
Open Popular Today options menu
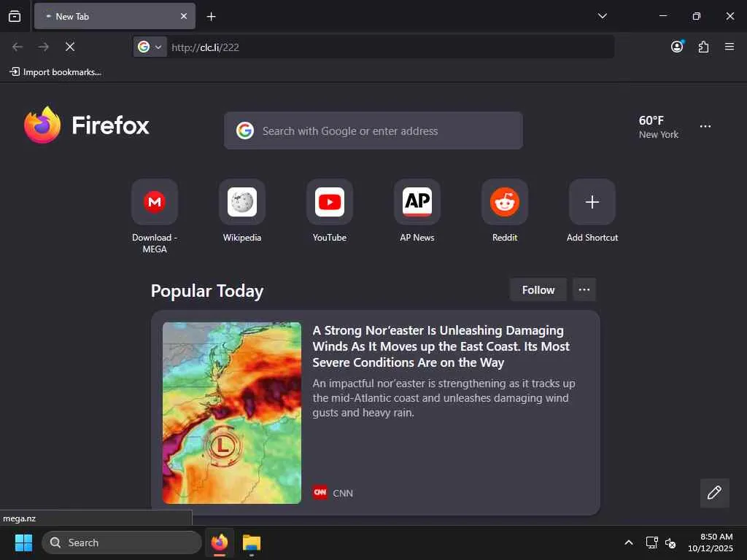pyautogui.click(x=584, y=289)
